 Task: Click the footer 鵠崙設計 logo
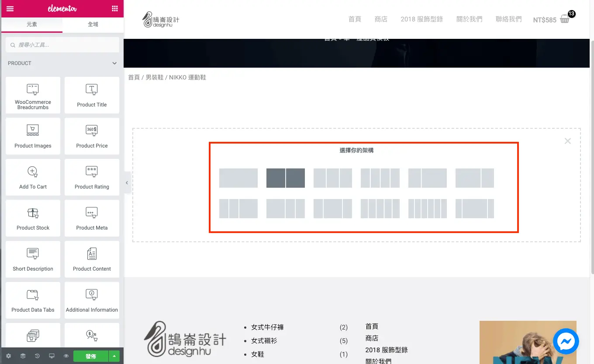click(185, 339)
